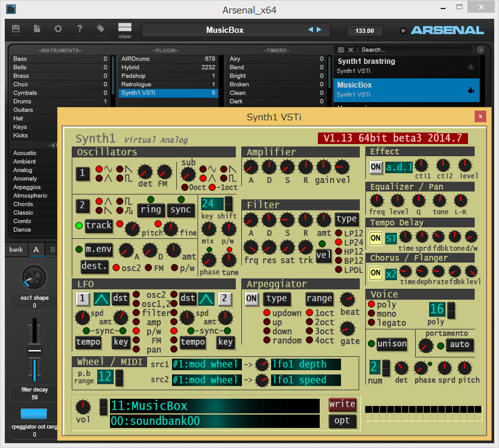Click the new document icon in Arsenal toolbar
Image resolution: width=499 pixels, height=448 pixels.
[37, 29]
